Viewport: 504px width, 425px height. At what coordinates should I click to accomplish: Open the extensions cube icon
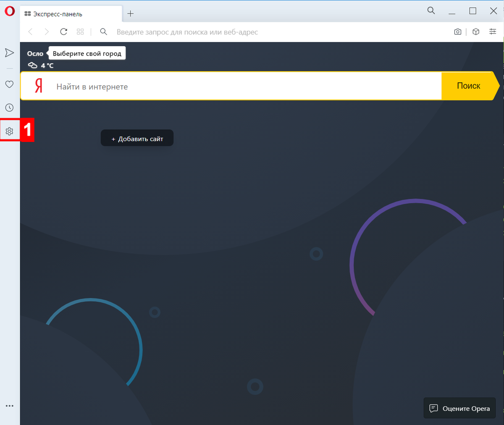pos(476,32)
